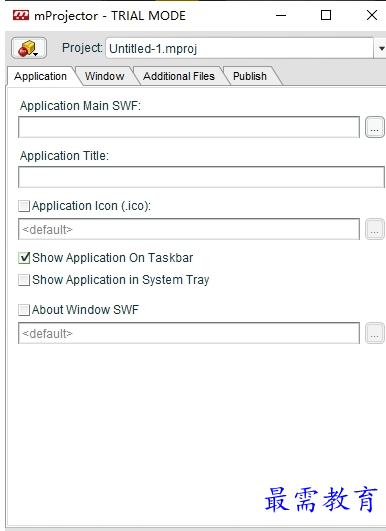Enable the Application Icon (.ico) checkbox

coord(24,206)
